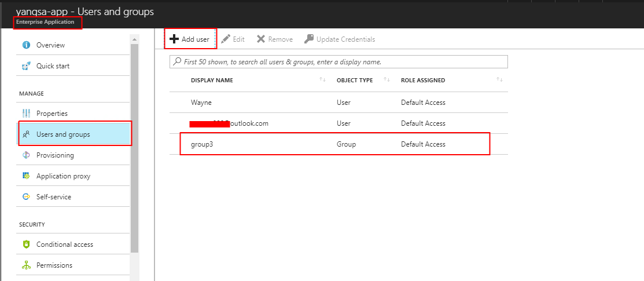Viewport: 644px width, 281px height.
Task: Select the group3 row
Action: [338, 144]
